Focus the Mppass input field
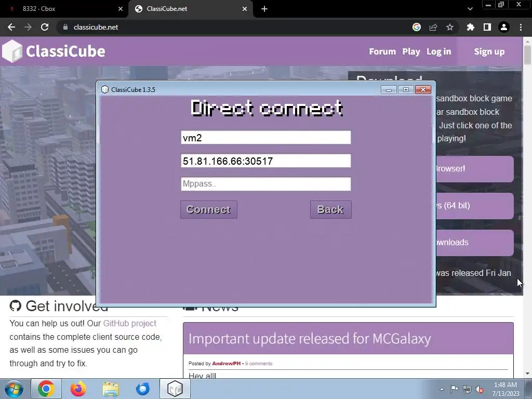Viewport: 532px width, 399px height. pyautogui.click(x=265, y=183)
